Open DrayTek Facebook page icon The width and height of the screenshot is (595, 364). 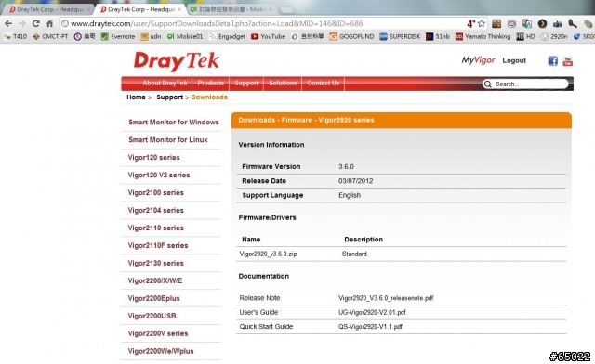tap(553, 60)
